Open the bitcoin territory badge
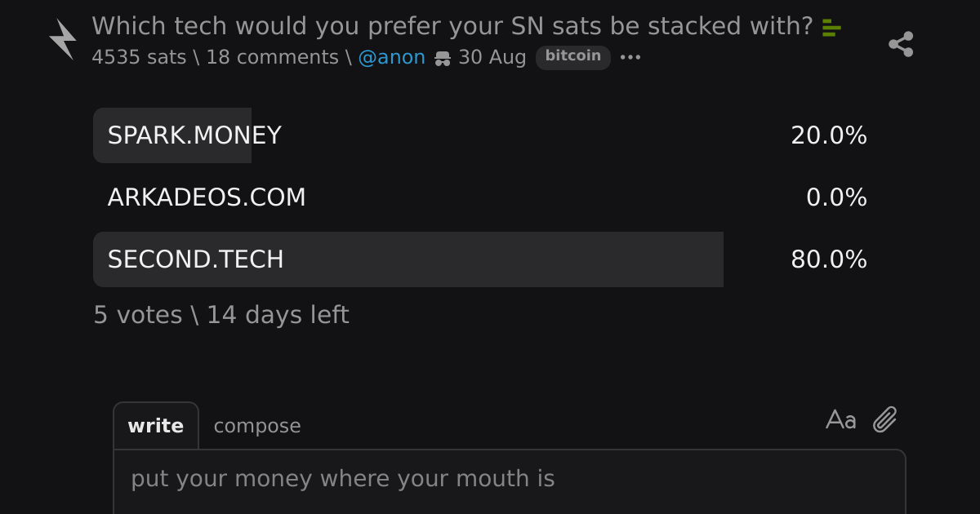980x514 pixels. tap(573, 56)
